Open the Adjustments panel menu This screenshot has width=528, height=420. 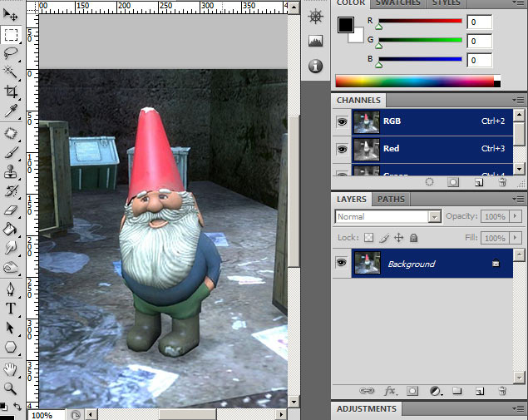pos(518,408)
